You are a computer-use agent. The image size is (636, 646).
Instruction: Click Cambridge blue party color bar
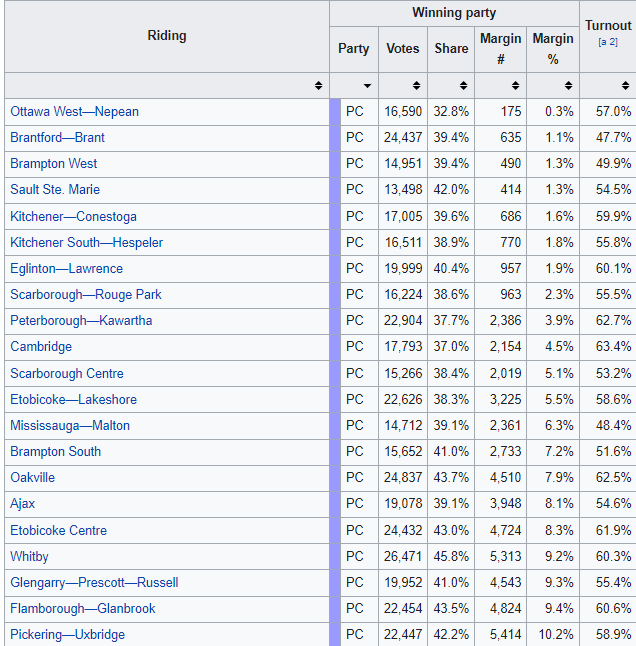pos(335,347)
